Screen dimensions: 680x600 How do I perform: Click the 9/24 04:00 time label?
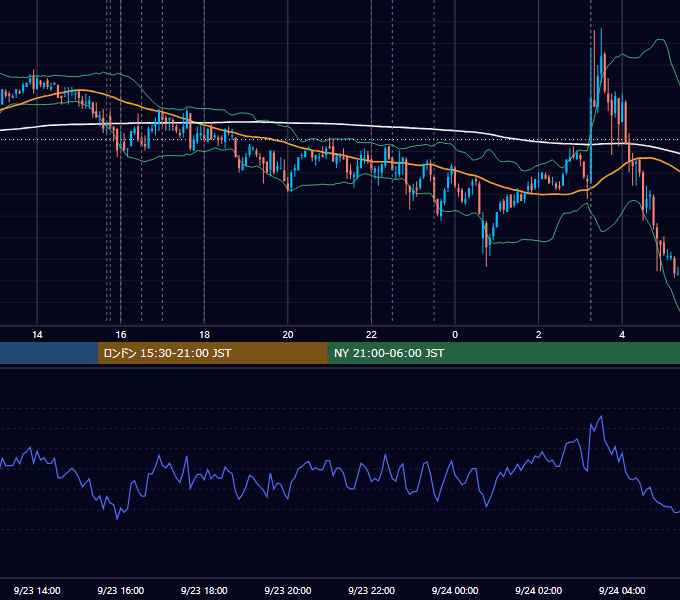622,590
